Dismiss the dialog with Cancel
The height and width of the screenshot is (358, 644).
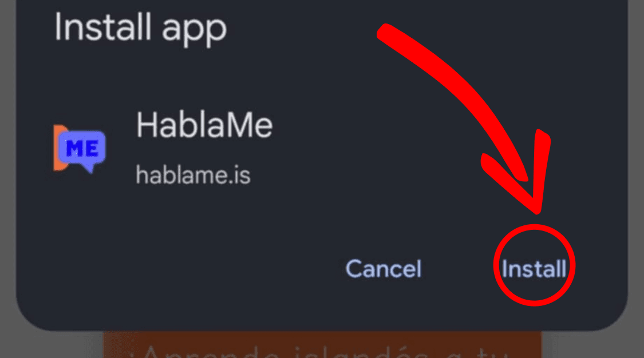tap(383, 269)
